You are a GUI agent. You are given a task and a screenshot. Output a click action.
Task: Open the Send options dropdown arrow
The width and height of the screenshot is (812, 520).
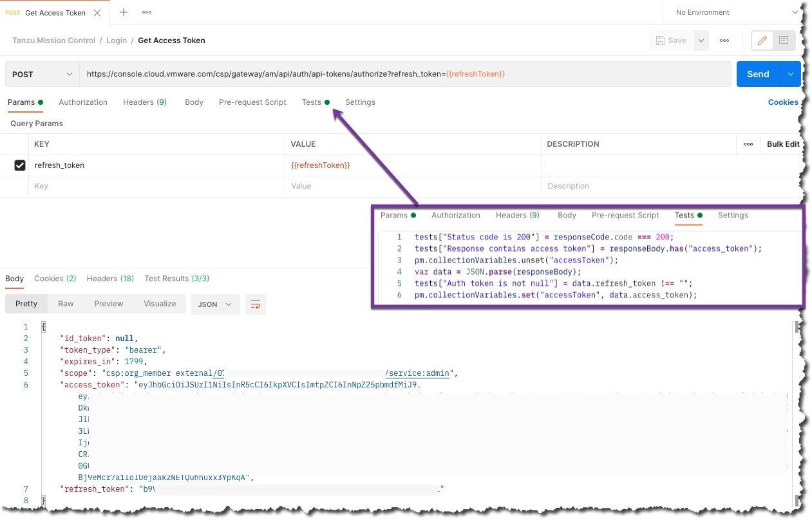click(x=791, y=74)
